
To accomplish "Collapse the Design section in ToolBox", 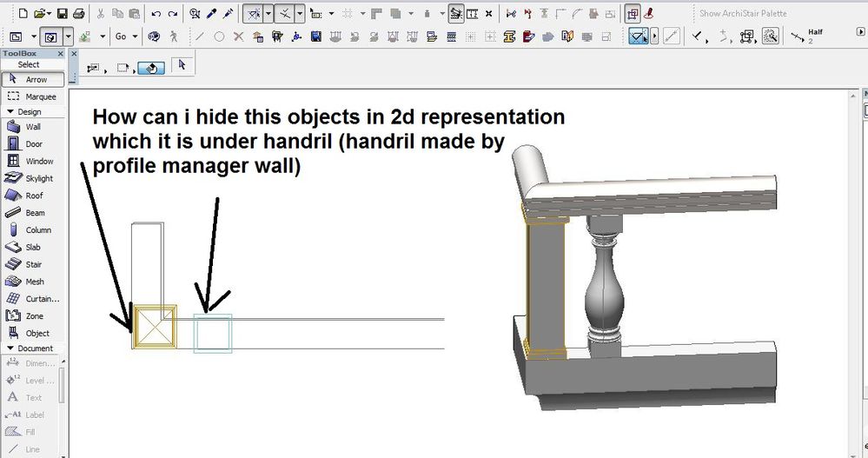I will pyautogui.click(x=10, y=112).
